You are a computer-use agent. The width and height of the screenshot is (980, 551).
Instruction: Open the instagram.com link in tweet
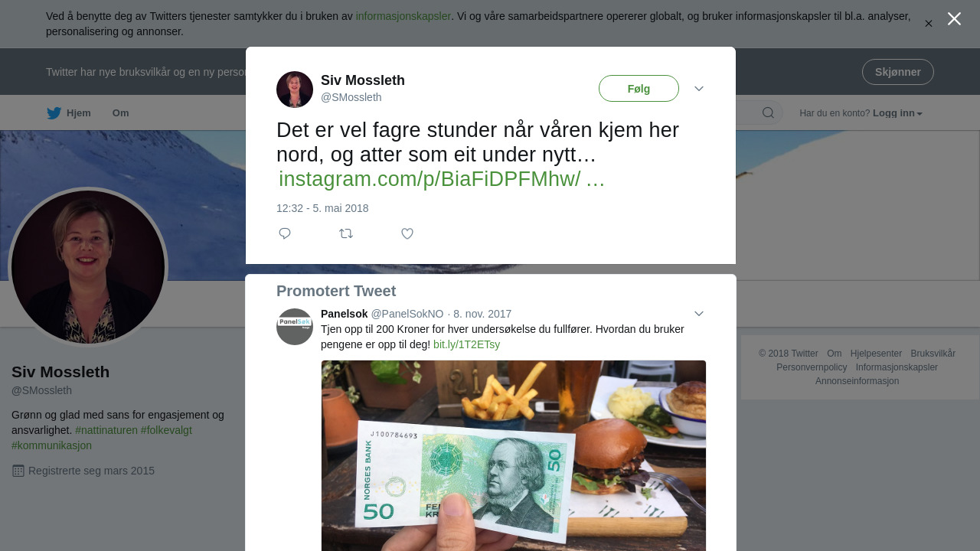pyautogui.click(x=442, y=179)
